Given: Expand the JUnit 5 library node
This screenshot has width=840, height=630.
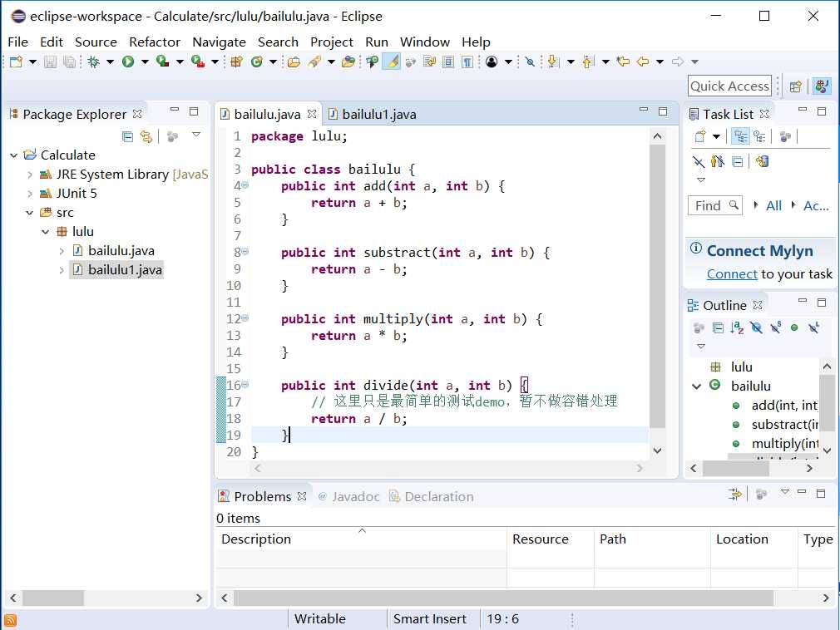Looking at the screenshot, I should click(x=30, y=194).
